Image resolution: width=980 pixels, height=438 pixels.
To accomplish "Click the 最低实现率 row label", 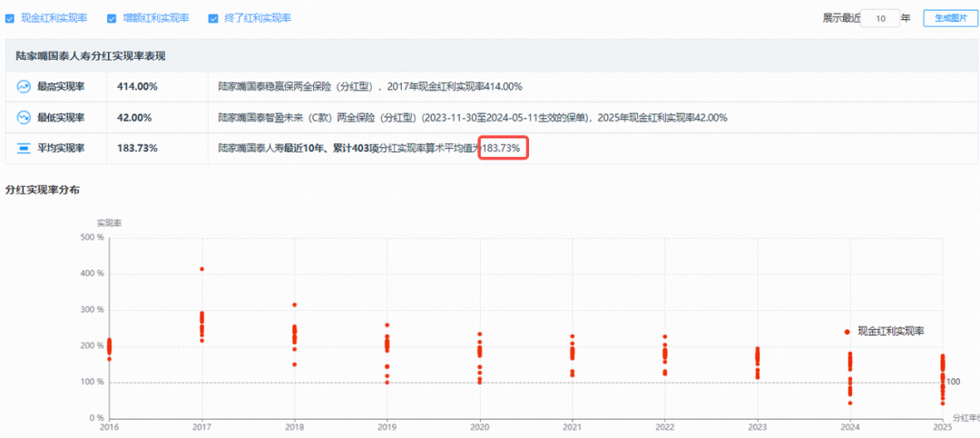I will point(61,118).
